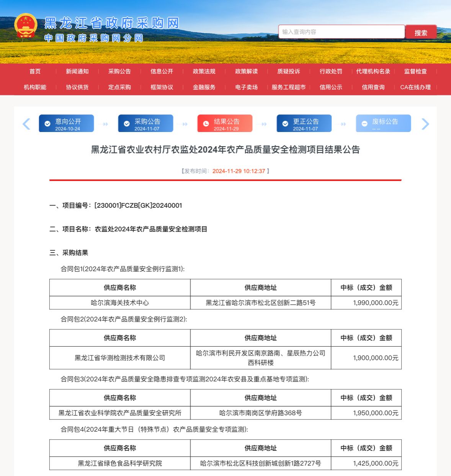Image resolution: width=451 pixels, height=476 pixels.
Task: Open the 首页 menu item
Action: (x=35, y=72)
